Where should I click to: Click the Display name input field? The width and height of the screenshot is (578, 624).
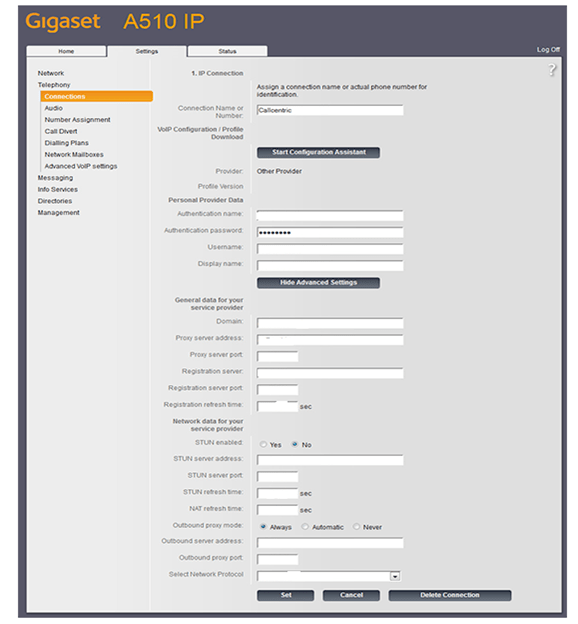[330, 265]
